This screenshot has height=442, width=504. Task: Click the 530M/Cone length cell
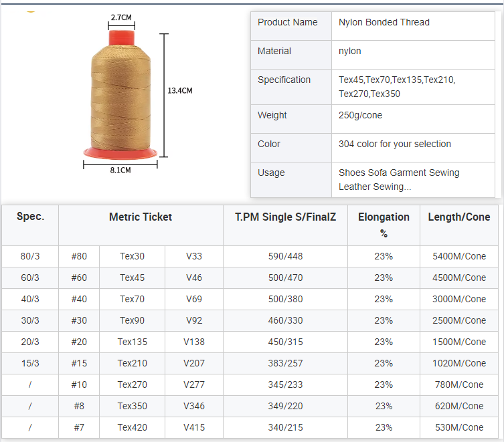tap(458, 427)
